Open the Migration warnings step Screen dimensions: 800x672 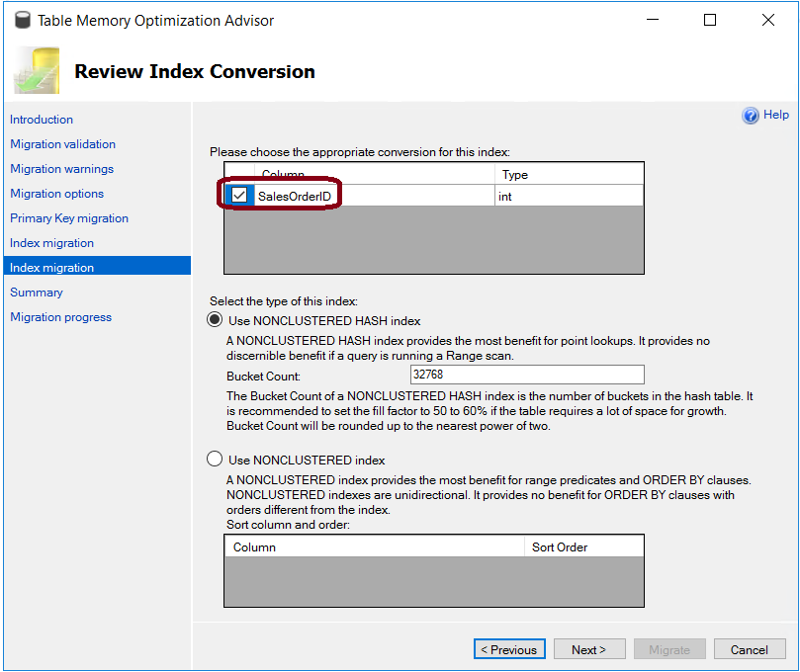click(61, 169)
